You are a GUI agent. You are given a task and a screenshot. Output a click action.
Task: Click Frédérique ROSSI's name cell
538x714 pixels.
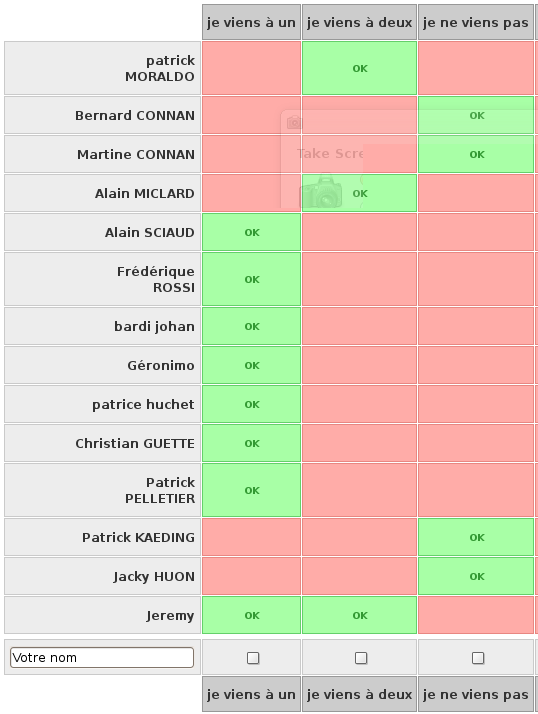[x=102, y=279]
